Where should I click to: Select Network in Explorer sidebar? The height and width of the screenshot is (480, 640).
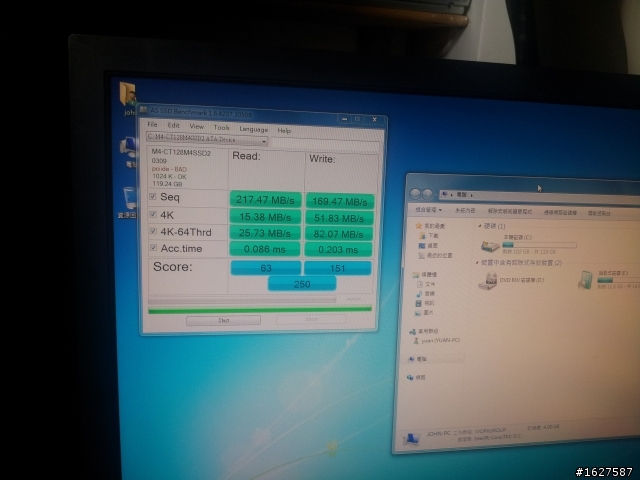pos(416,378)
